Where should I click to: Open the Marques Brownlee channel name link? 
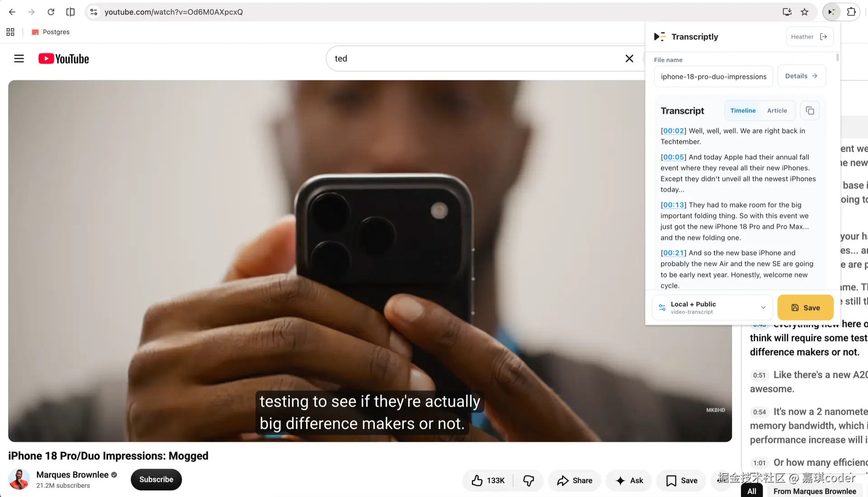pyautogui.click(x=72, y=475)
